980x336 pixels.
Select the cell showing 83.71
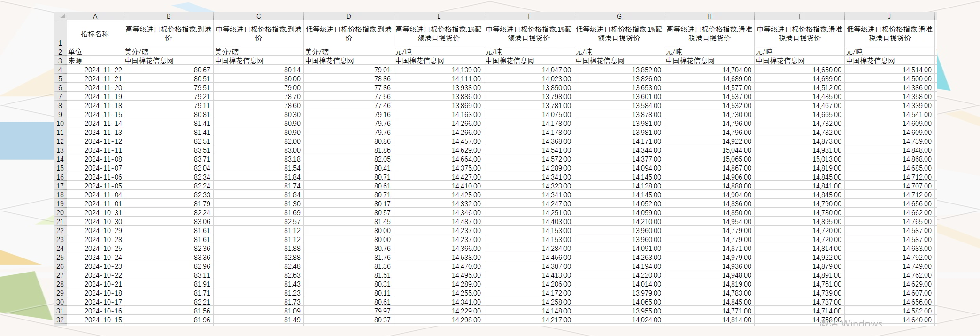(168, 159)
